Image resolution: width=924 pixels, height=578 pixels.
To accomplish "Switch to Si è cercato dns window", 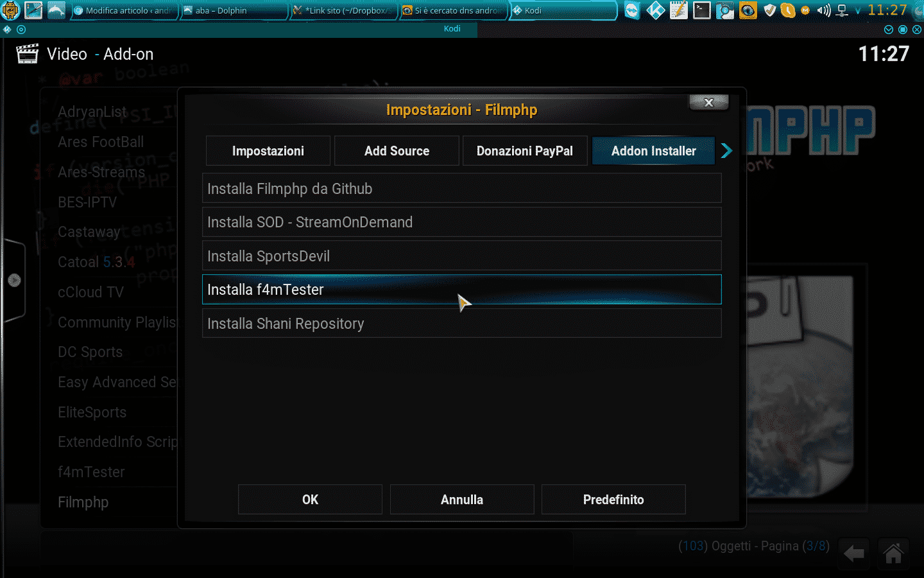I will coord(453,10).
